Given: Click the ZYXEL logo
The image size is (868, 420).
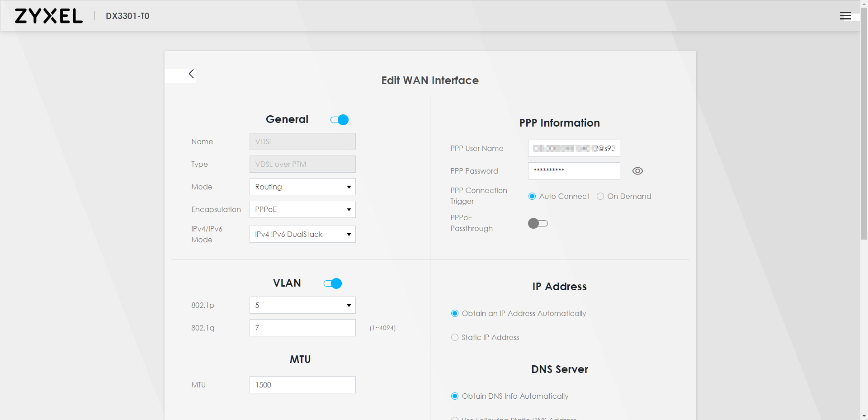Looking at the screenshot, I should click(x=49, y=16).
